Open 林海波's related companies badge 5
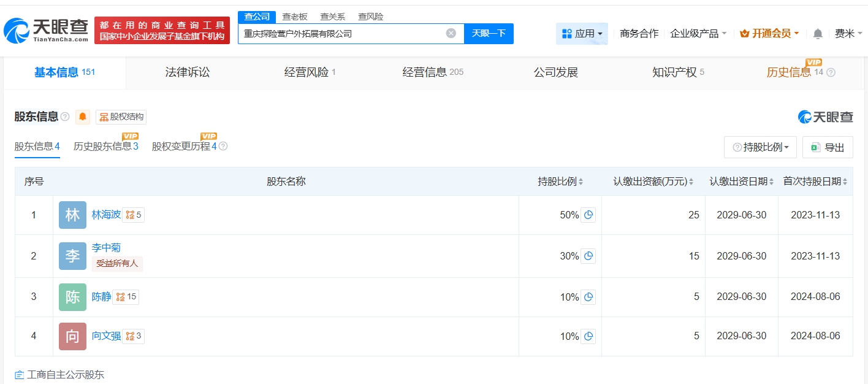The height and width of the screenshot is (384, 868). point(134,215)
